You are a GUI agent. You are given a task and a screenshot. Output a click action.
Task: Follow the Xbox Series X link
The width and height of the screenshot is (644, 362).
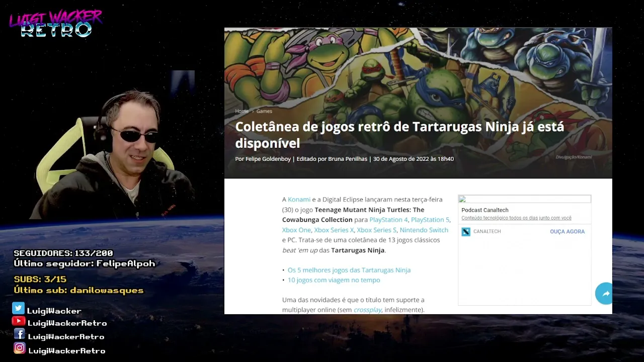(x=334, y=230)
